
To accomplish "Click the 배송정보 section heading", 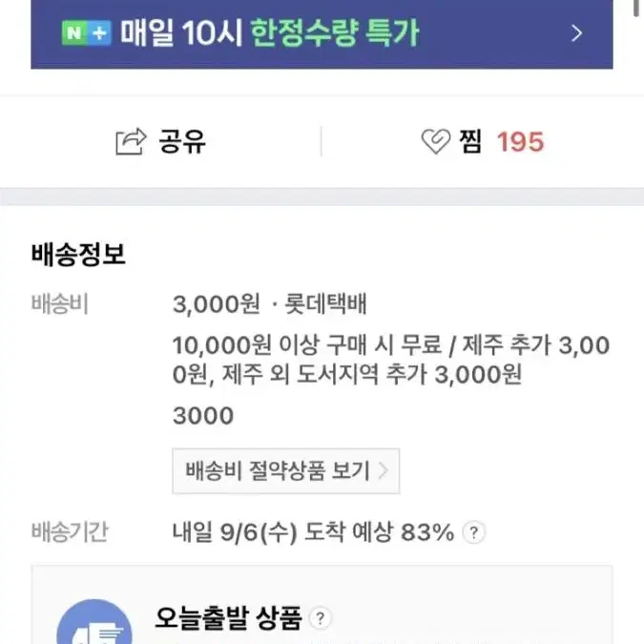I will coord(78,254).
